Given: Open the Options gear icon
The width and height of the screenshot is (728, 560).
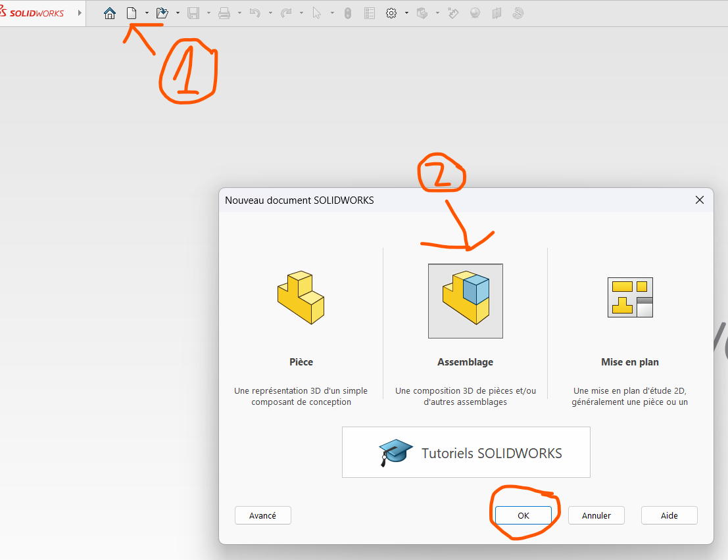Looking at the screenshot, I should pos(391,13).
